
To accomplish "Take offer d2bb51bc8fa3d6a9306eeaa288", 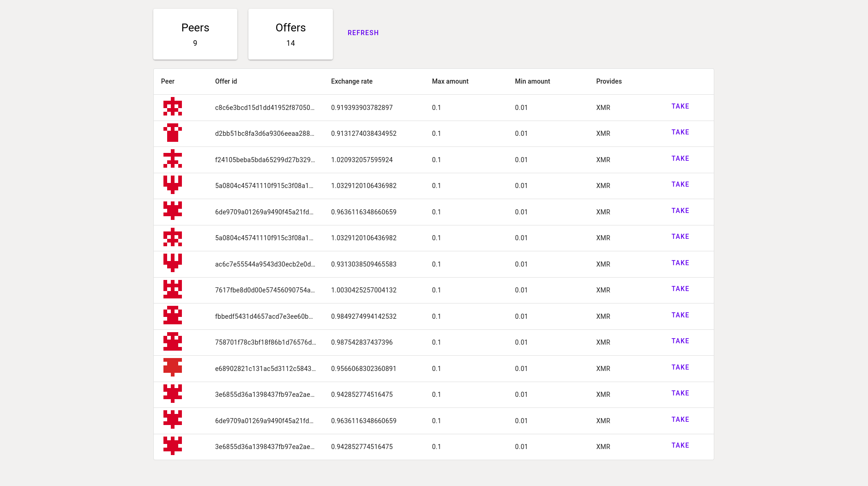I will click(x=680, y=132).
